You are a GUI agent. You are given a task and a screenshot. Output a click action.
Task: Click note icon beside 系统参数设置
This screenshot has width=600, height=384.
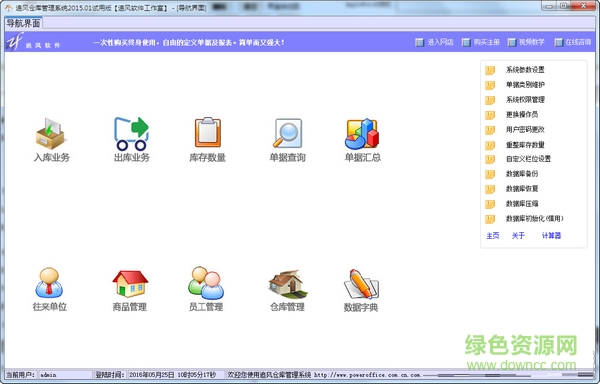pyautogui.click(x=490, y=70)
